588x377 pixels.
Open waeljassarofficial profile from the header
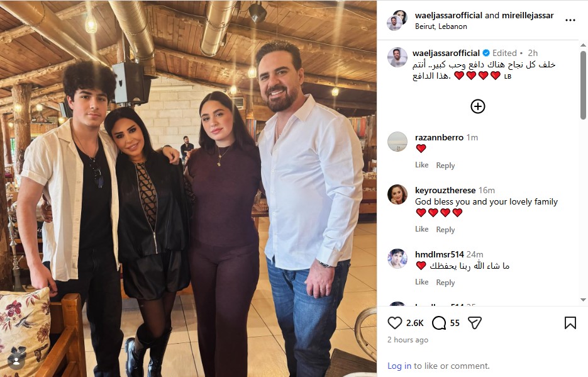pos(448,15)
